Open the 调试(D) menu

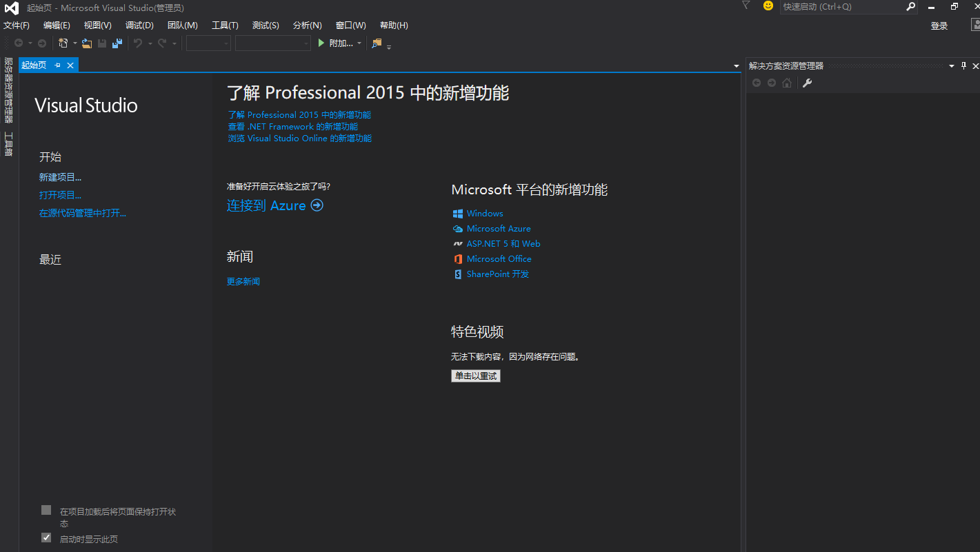[x=139, y=25]
